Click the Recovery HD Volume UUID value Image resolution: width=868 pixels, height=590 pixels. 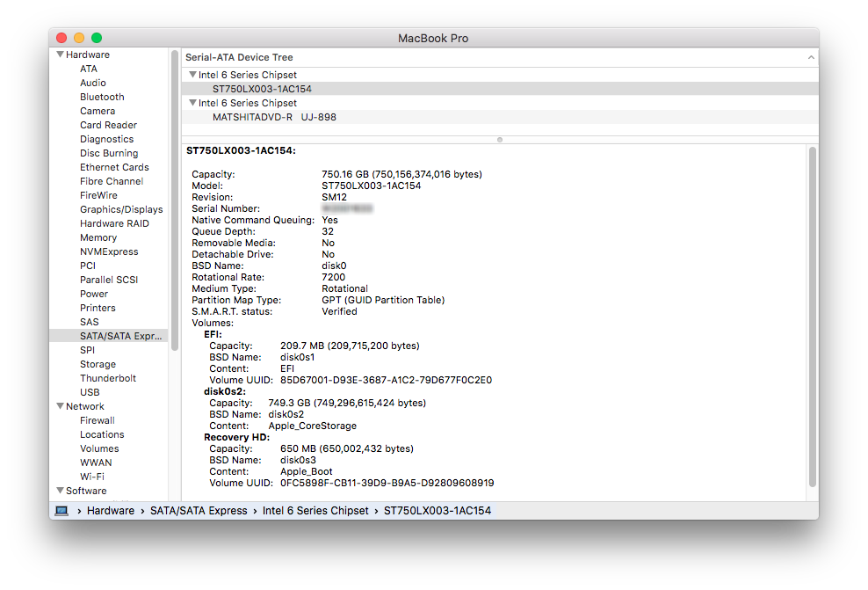click(x=387, y=483)
